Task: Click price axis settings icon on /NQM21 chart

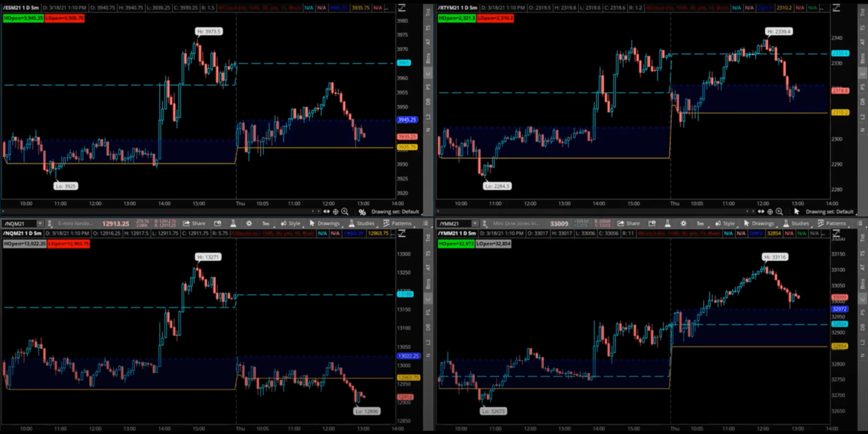Action: 402,233
